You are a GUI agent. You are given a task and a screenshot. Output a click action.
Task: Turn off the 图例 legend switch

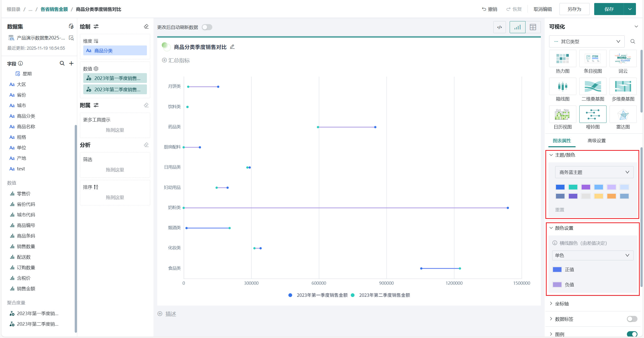tap(632, 334)
